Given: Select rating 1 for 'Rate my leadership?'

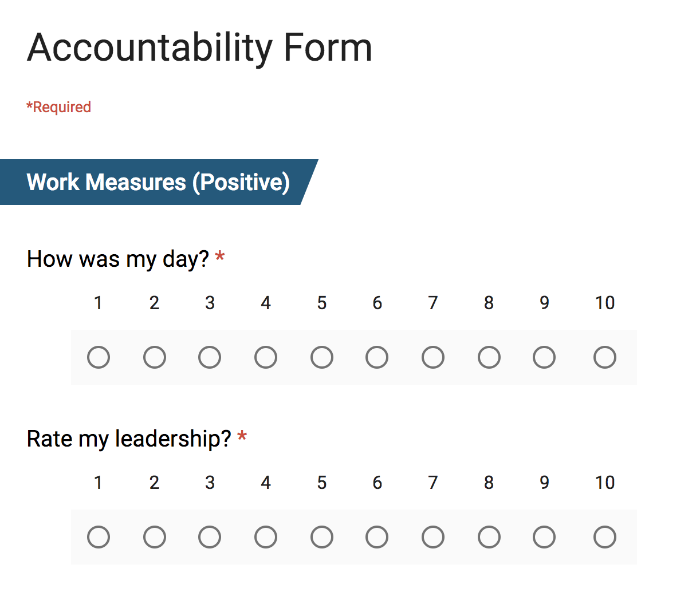Looking at the screenshot, I should tap(99, 537).
